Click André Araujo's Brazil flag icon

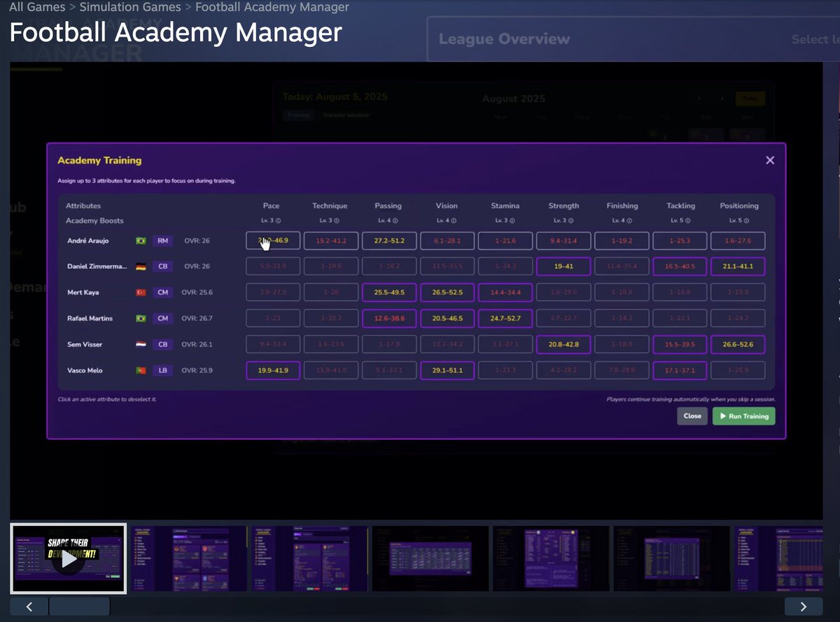pos(141,241)
